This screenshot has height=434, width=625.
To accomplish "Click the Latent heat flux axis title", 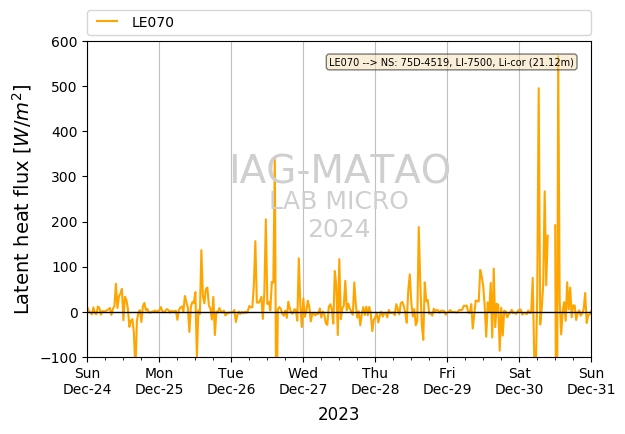I will point(22,199).
